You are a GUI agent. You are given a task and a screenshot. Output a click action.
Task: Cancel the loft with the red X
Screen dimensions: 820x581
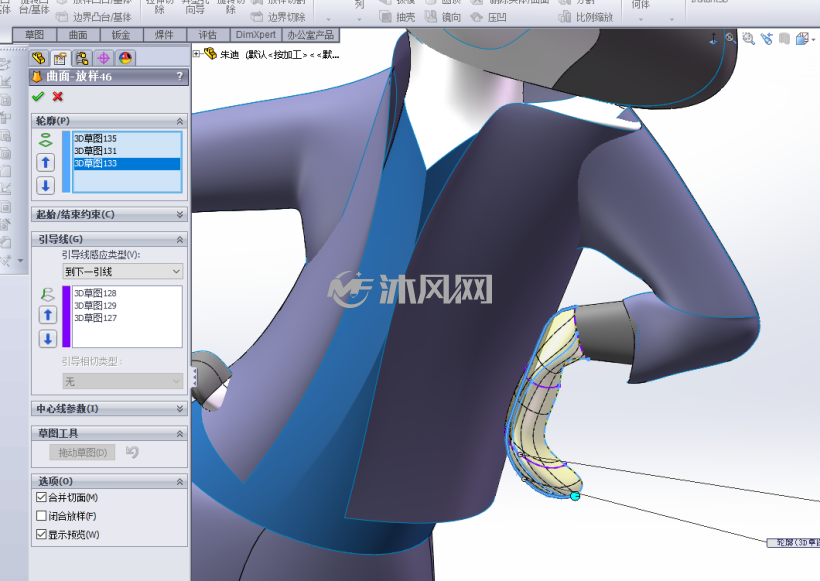[58, 97]
